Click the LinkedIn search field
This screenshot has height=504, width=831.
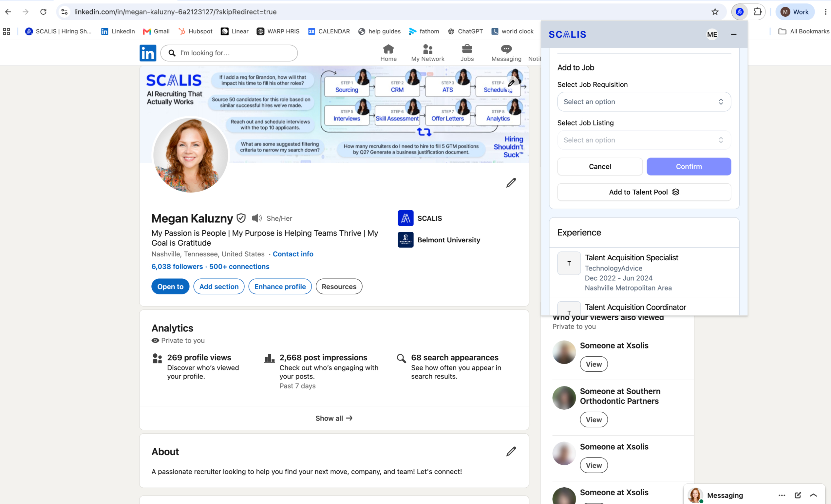[229, 53]
